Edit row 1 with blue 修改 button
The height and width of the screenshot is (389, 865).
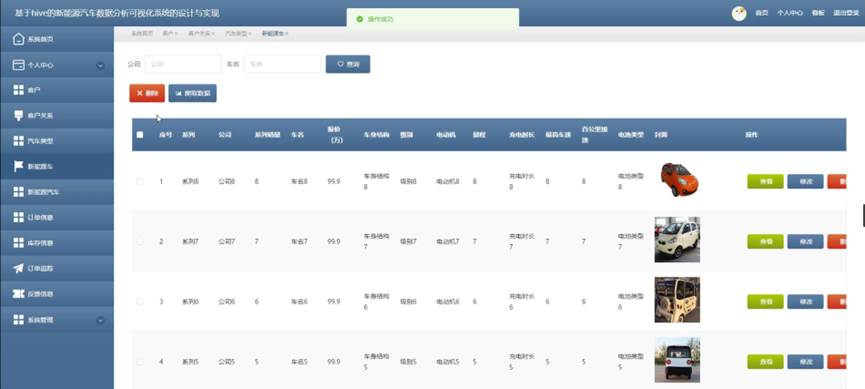[x=805, y=181]
